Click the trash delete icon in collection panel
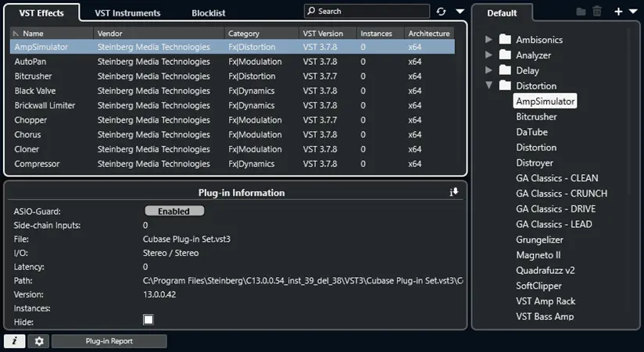Image resolution: width=644 pixels, height=352 pixels. click(597, 12)
